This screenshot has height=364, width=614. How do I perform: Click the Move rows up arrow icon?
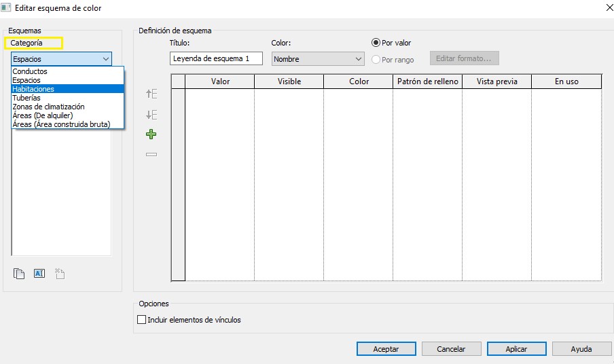[151, 94]
